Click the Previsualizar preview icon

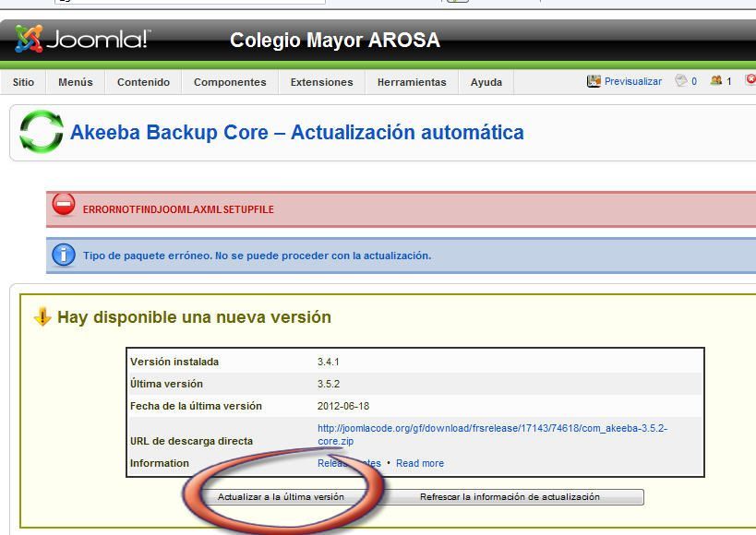click(x=594, y=81)
